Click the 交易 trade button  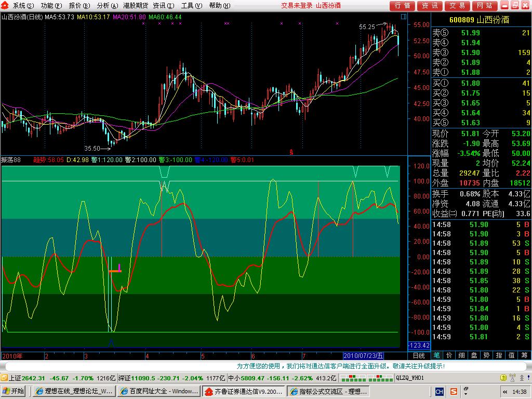457,5
